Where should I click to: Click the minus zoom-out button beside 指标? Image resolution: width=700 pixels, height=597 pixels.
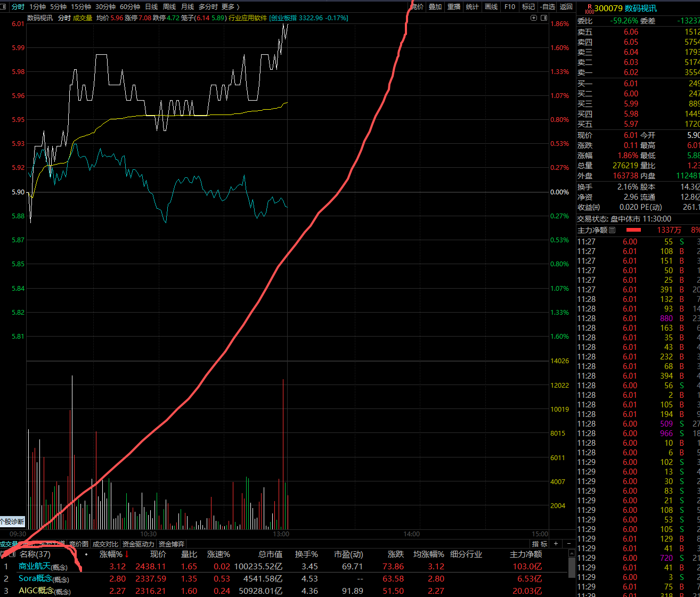[569, 544]
